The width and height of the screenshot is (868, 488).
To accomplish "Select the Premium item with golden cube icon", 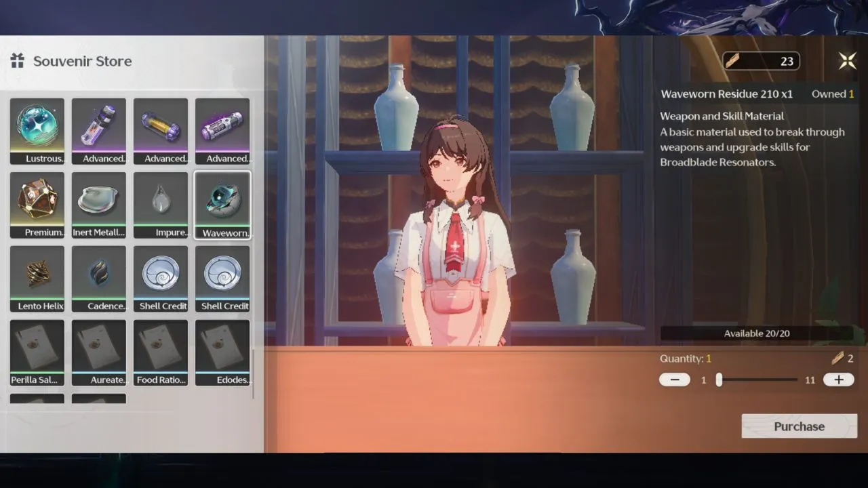I will 37,205.
